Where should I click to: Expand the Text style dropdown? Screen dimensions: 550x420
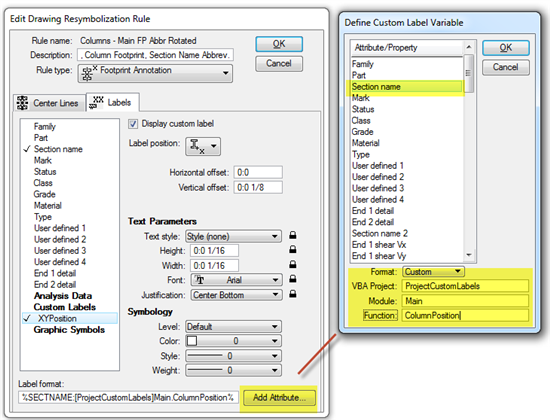coord(233,236)
